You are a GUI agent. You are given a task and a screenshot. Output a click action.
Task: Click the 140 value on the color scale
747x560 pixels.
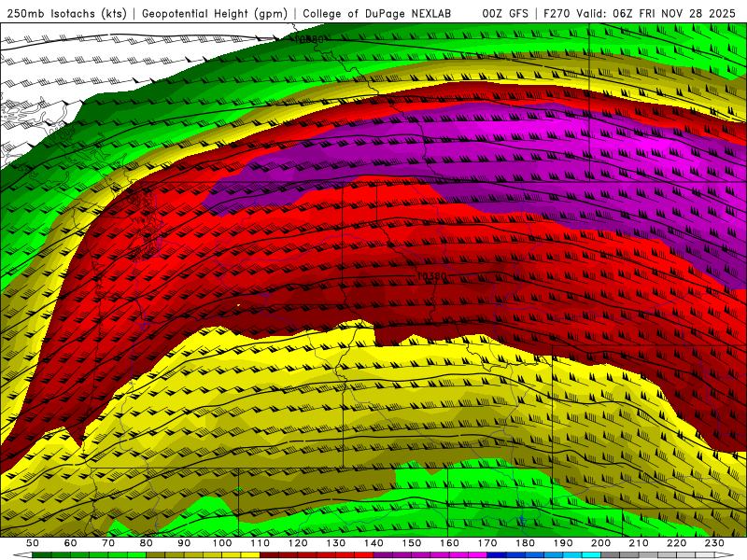pyautogui.click(x=373, y=543)
